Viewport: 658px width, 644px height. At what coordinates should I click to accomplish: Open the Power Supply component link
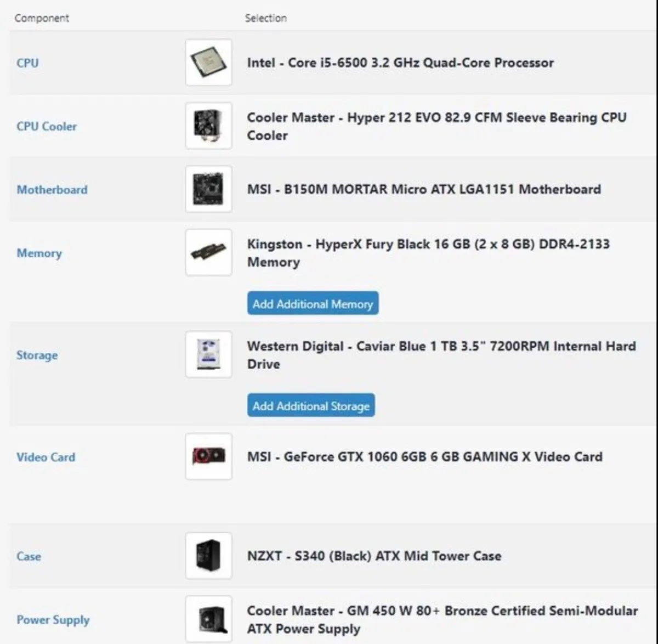click(x=53, y=620)
